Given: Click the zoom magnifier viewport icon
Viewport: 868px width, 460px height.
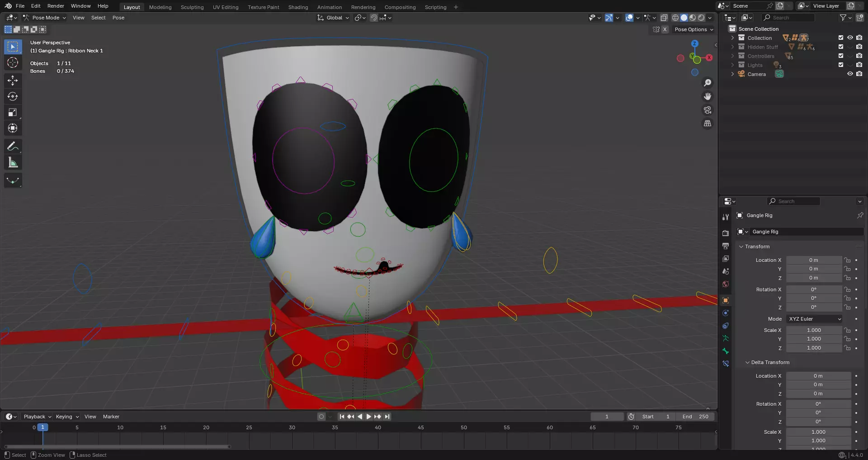Looking at the screenshot, I should click(708, 83).
